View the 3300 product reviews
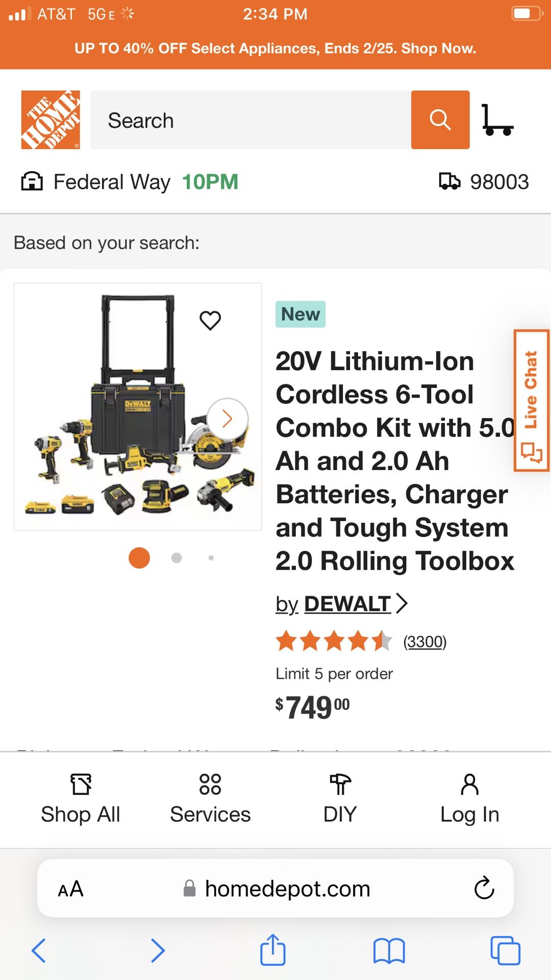The image size is (551, 980). point(424,642)
